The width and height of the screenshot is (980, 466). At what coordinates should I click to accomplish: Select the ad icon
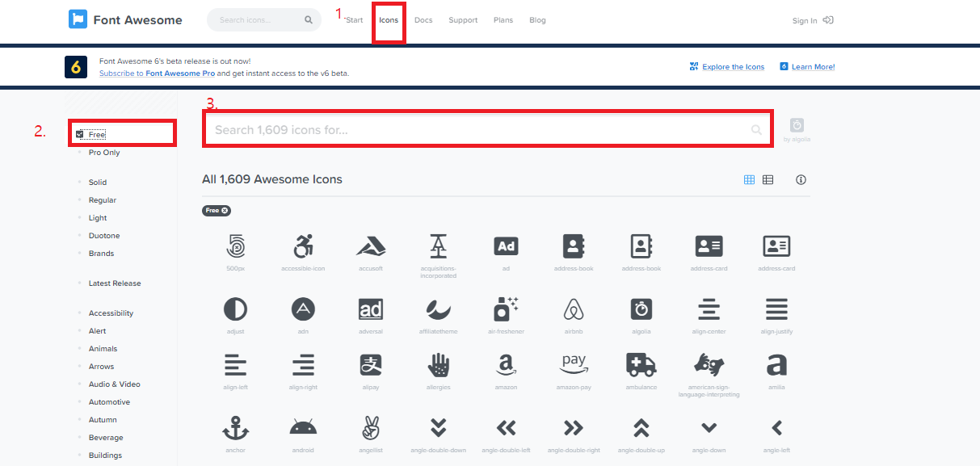coord(506,246)
